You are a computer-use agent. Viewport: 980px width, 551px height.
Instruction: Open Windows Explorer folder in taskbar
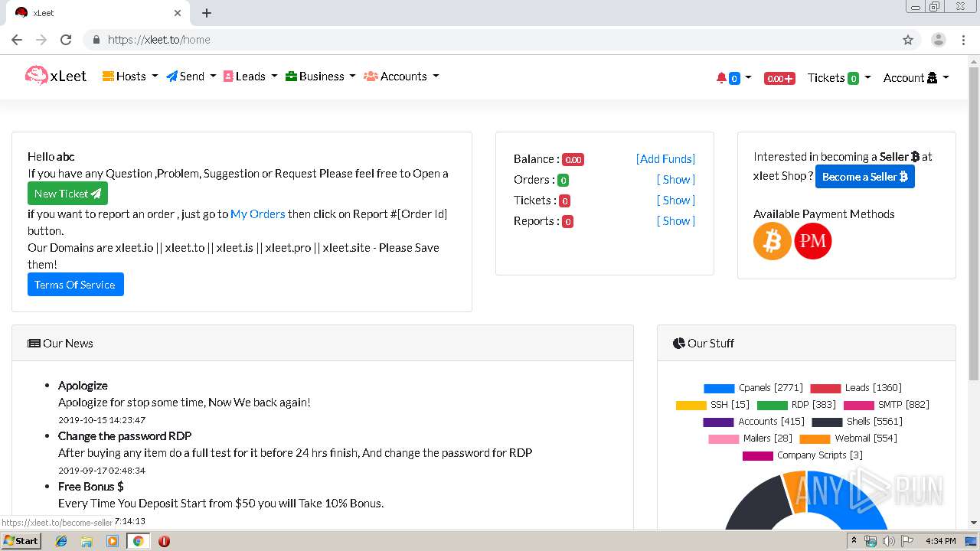tap(87, 541)
